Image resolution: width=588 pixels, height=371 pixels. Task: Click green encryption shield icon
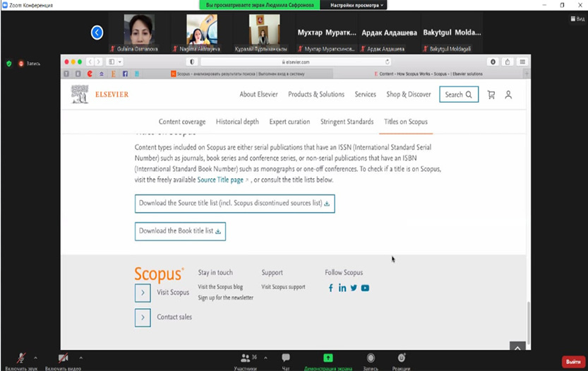point(9,64)
